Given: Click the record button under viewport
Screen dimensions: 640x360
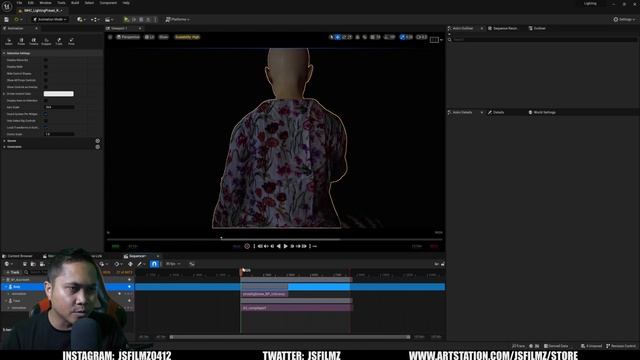Looking at the screenshot, I should (247, 246).
